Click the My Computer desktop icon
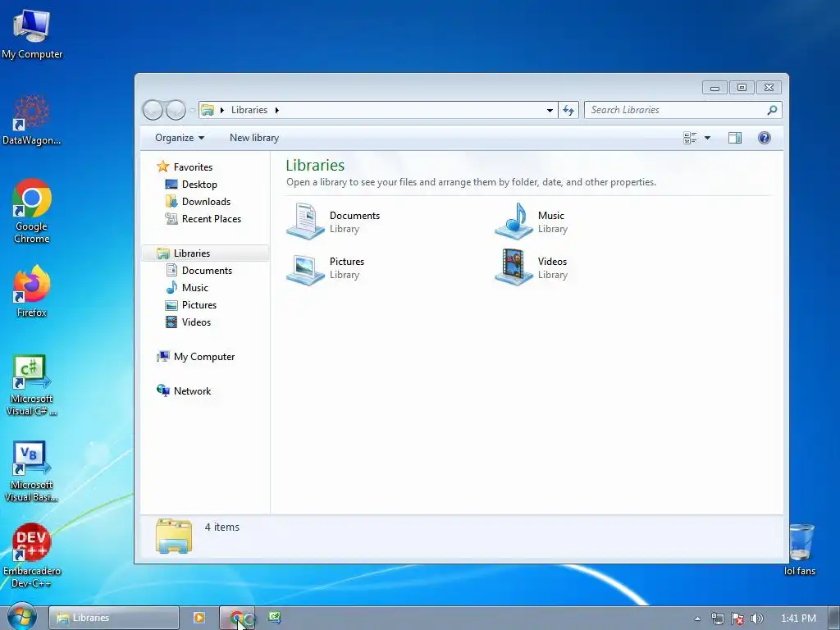 [32, 34]
